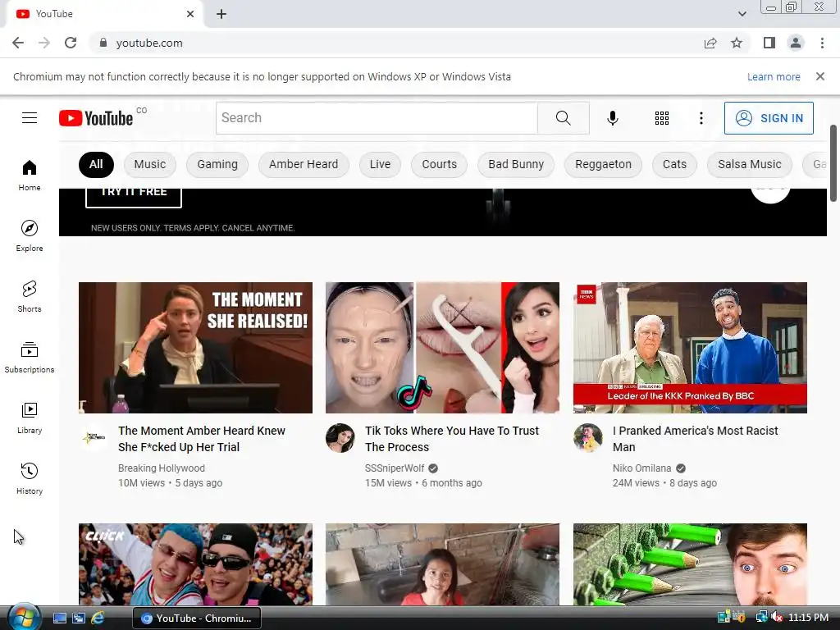Select the Gaming filter chip
Screen dimensions: 840x630
(217, 164)
